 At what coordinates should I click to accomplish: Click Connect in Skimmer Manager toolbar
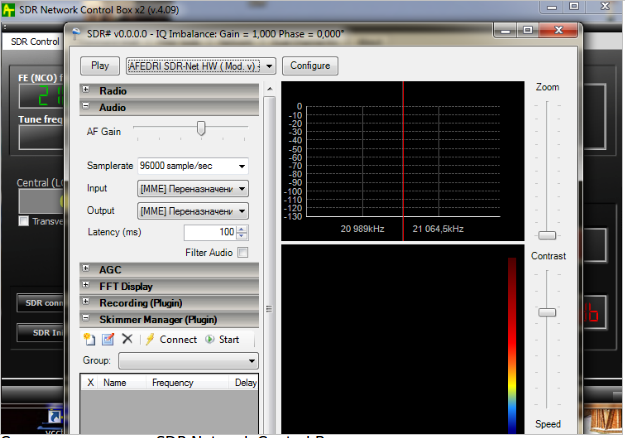(172, 340)
